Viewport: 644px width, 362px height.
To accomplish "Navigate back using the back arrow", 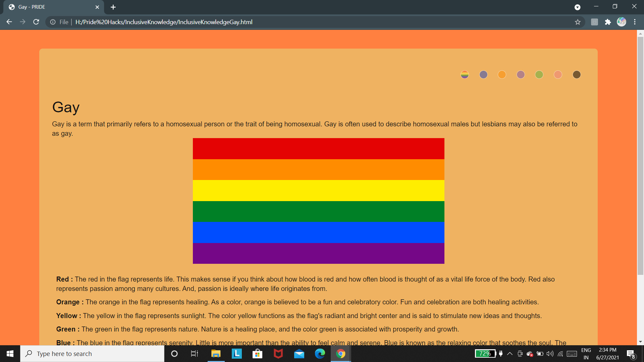I will (x=9, y=22).
